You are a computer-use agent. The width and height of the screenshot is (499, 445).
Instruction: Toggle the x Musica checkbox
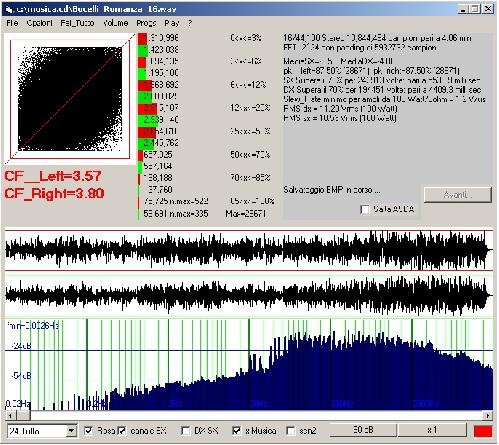[236, 431]
